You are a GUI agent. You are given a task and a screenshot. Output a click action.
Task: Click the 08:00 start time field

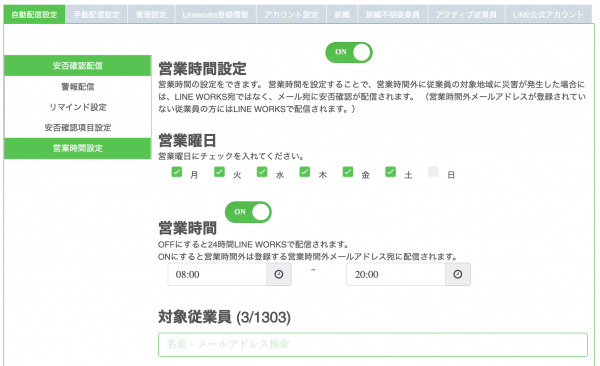217,274
